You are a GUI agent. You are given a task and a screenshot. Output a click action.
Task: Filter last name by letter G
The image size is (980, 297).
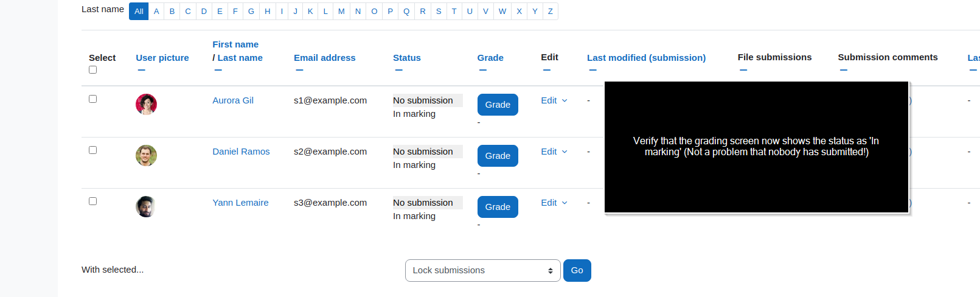click(251, 11)
